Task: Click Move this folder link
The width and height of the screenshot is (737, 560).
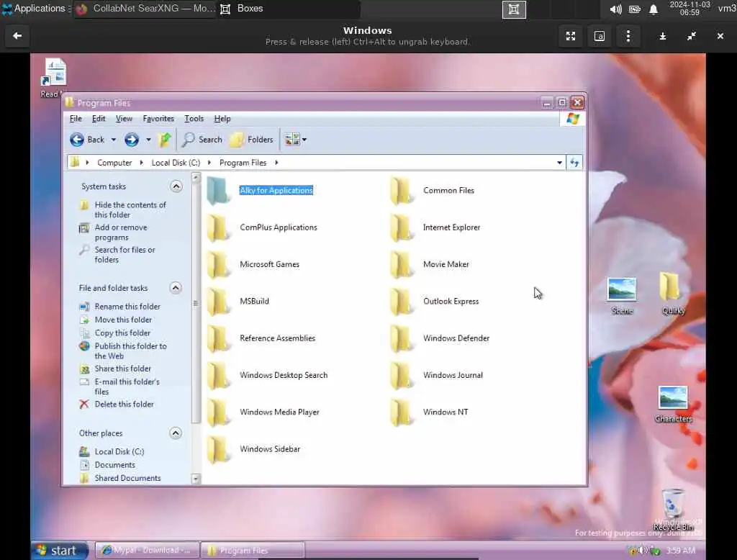Action: [x=123, y=320]
